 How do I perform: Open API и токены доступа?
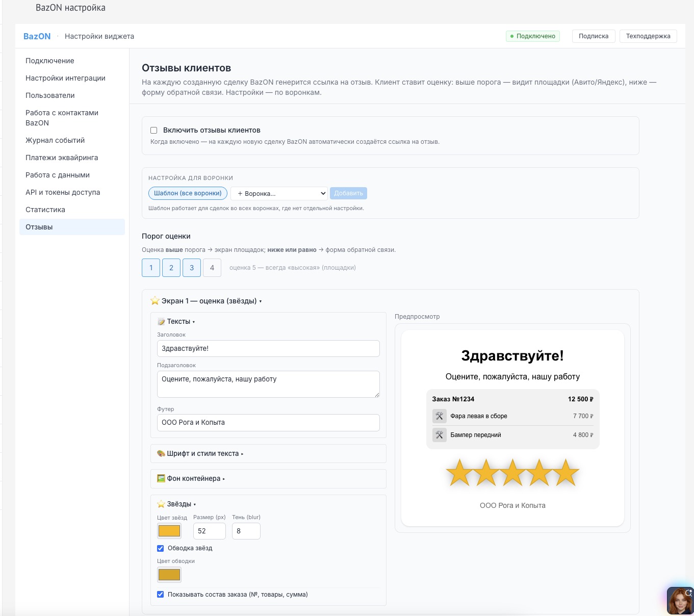[72, 192]
